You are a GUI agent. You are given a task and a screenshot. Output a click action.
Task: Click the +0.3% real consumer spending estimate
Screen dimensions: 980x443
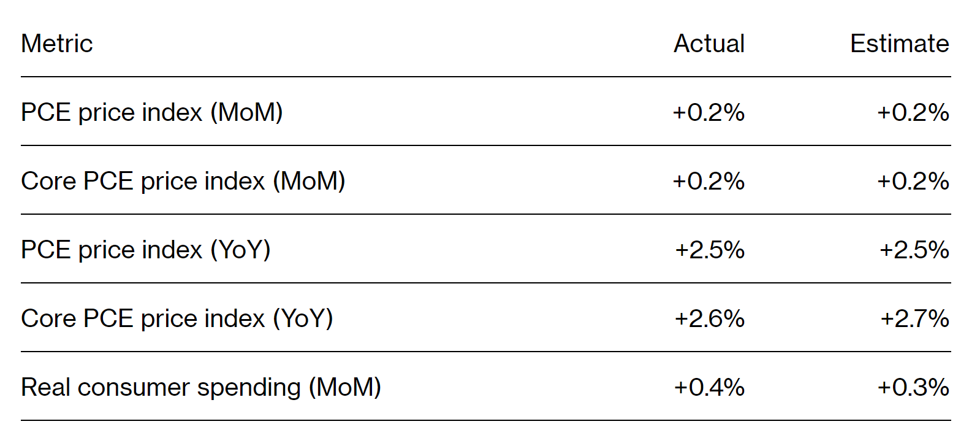point(913,387)
